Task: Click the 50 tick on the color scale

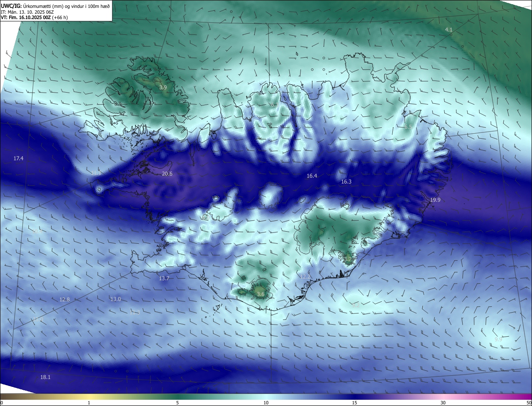Action: tap(529, 403)
